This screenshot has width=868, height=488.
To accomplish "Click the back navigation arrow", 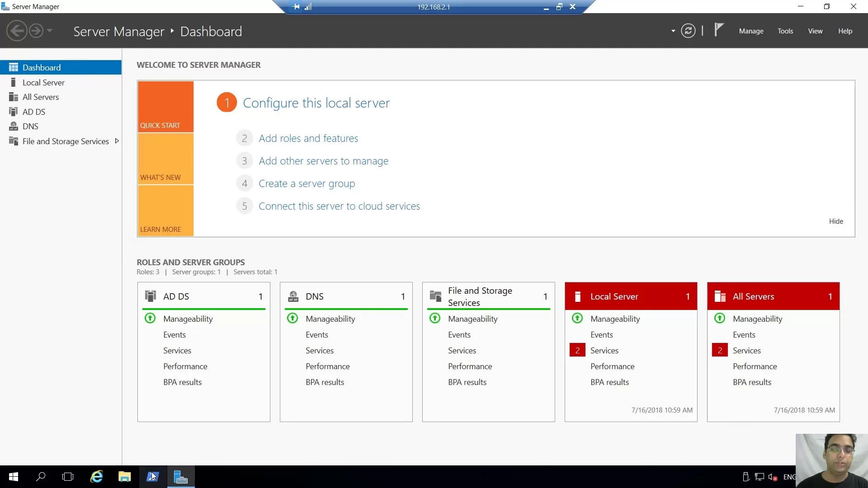I will [x=17, y=31].
